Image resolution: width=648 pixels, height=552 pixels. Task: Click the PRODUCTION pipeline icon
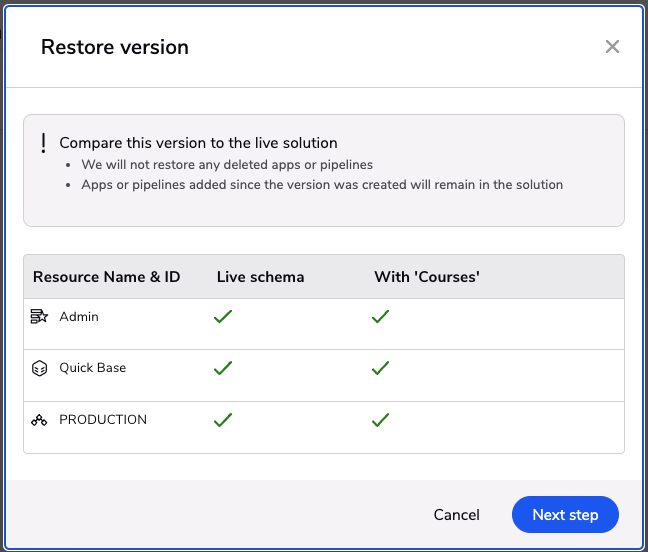(x=39, y=420)
